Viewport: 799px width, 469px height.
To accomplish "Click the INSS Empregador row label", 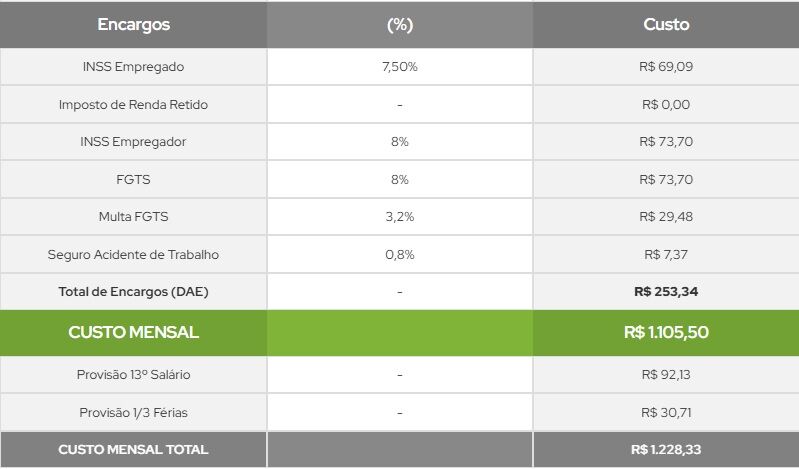I will (133, 142).
